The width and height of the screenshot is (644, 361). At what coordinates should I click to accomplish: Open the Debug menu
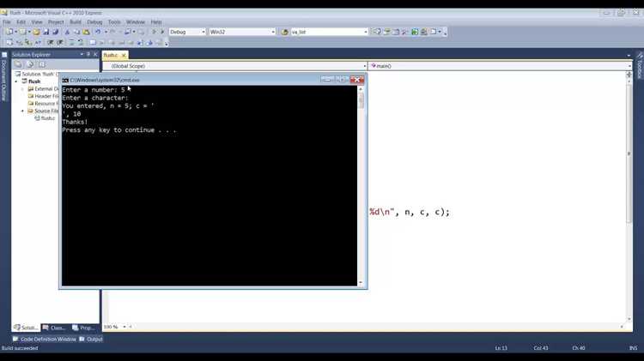point(94,21)
